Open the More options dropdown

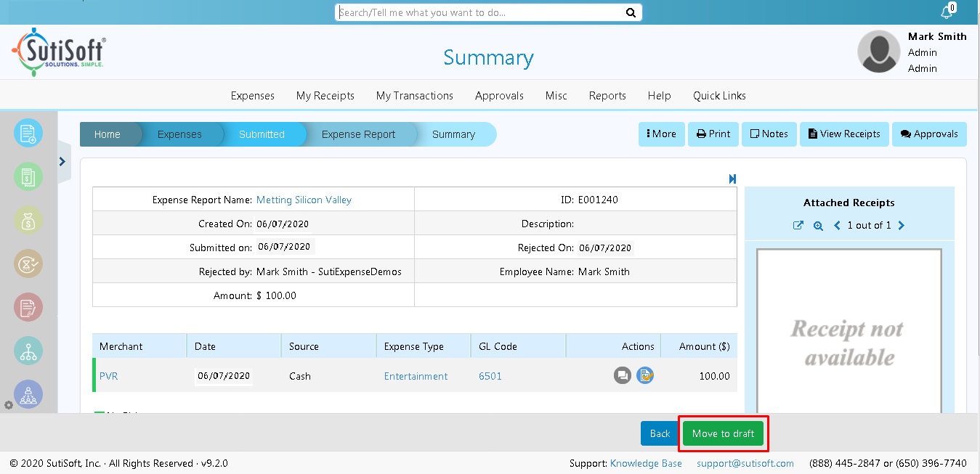(x=661, y=134)
